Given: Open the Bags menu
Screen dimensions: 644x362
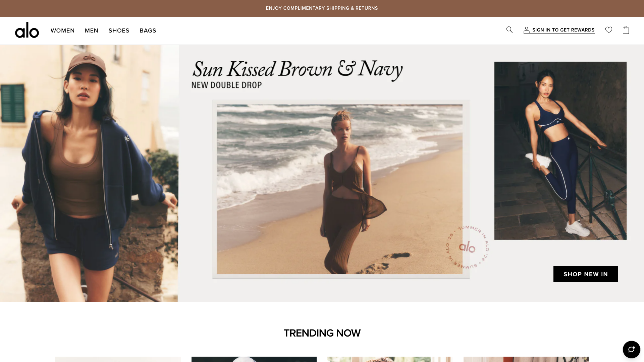Looking at the screenshot, I should (148, 31).
